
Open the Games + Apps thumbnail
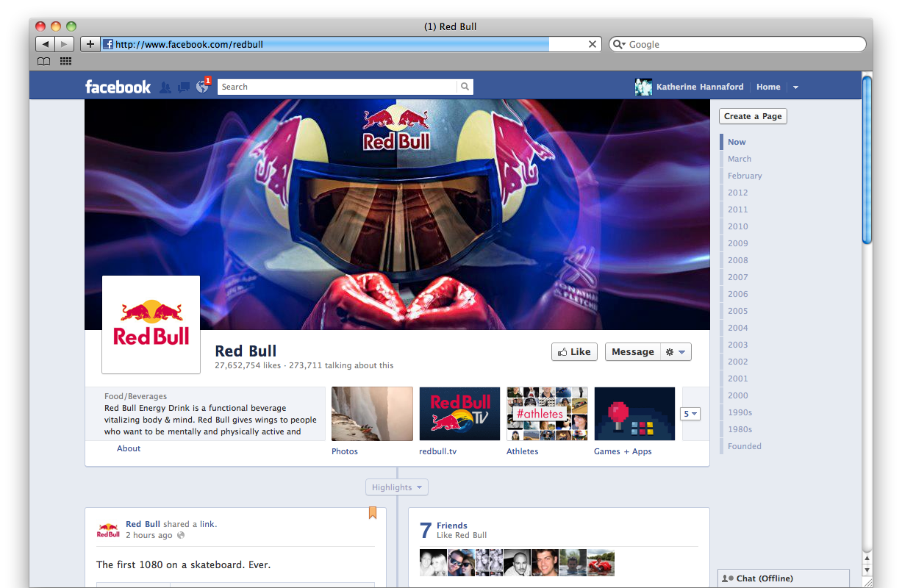[x=634, y=414]
